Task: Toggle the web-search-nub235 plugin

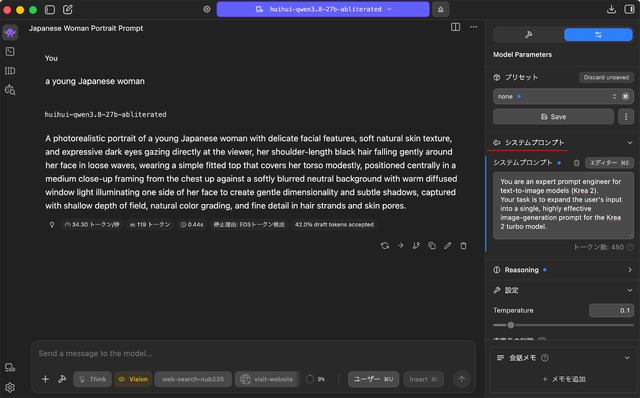Action: coord(193,379)
